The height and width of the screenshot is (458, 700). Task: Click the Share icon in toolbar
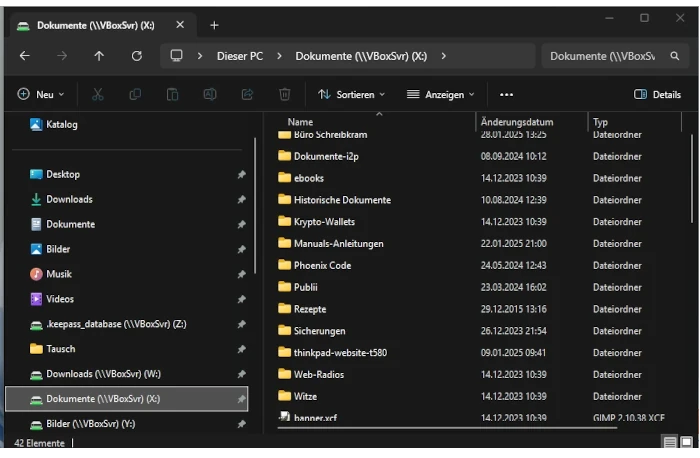[x=247, y=94]
